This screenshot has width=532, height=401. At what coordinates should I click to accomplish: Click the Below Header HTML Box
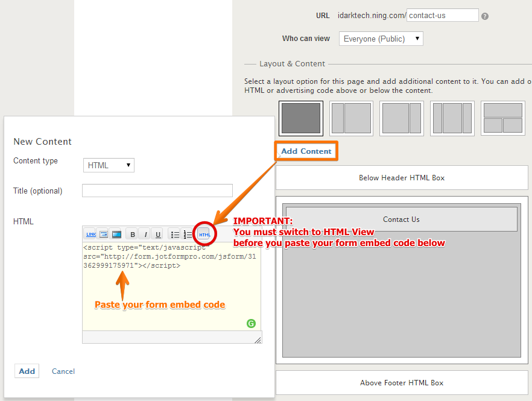(402, 178)
